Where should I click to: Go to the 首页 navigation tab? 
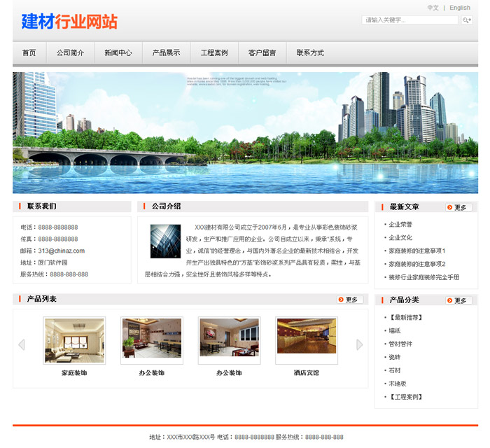point(29,52)
